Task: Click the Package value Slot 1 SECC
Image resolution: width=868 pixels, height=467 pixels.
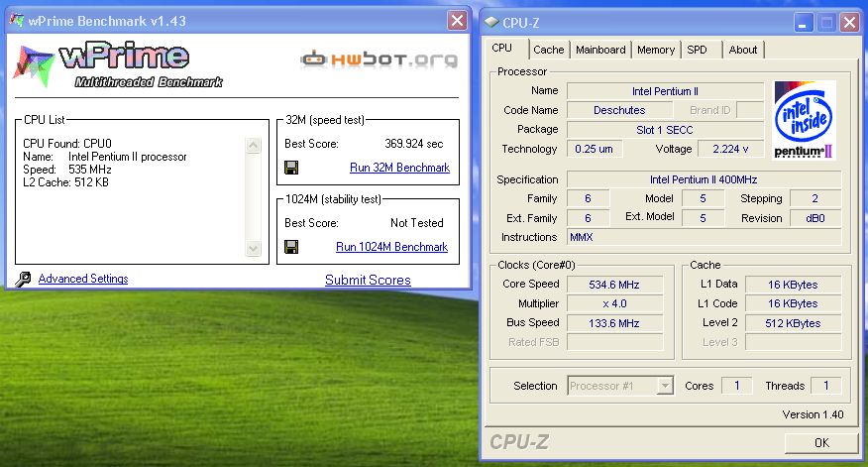Action: click(x=665, y=130)
